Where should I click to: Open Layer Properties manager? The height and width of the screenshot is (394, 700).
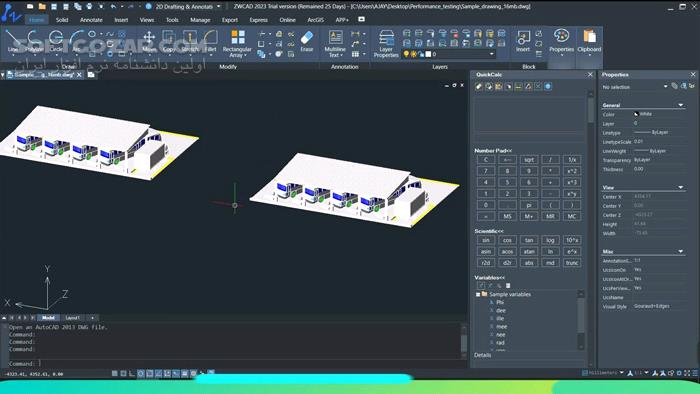pyautogui.click(x=386, y=44)
